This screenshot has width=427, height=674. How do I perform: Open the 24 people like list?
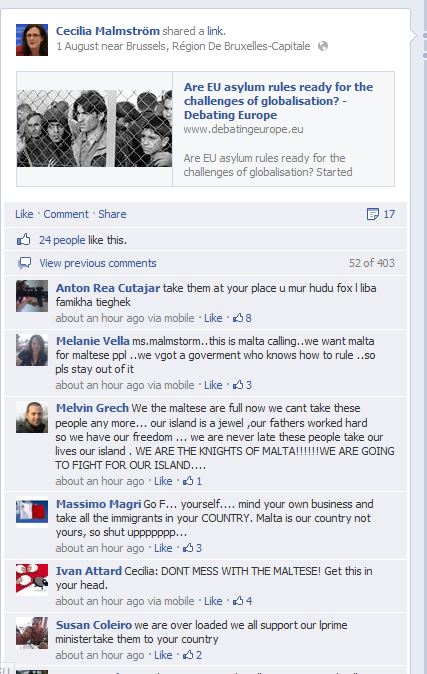[x=62, y=240]
